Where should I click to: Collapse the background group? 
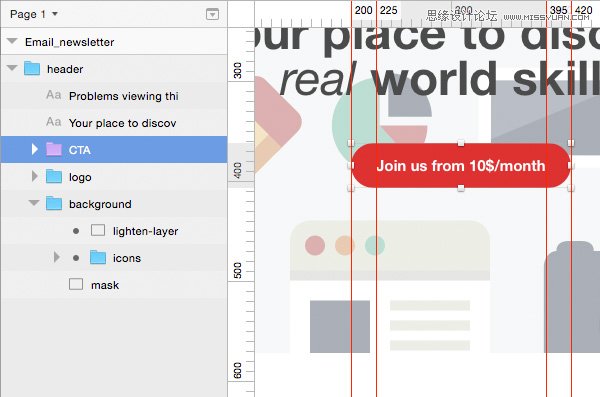(34, 203)
